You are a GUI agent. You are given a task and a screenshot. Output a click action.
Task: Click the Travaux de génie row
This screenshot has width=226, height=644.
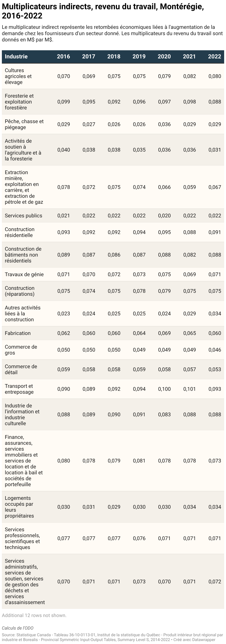pyautogui.click(x=113, y=274)
